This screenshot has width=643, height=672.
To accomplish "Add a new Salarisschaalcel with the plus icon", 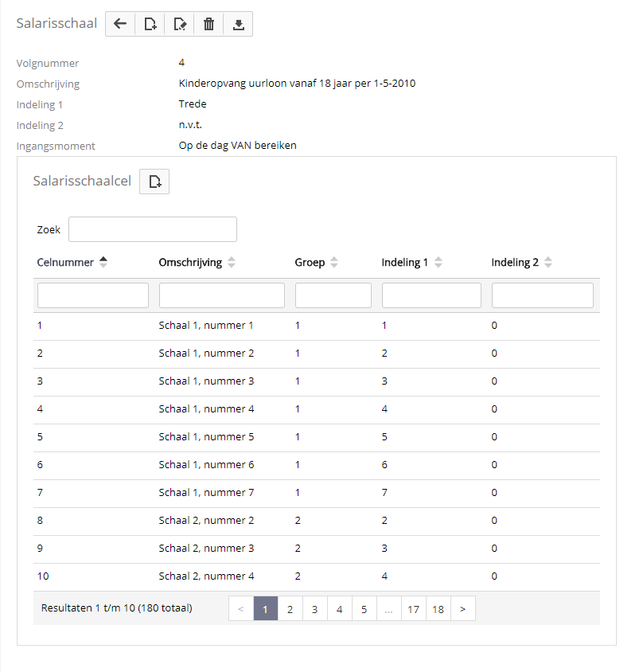I will (x=154, y=182).
